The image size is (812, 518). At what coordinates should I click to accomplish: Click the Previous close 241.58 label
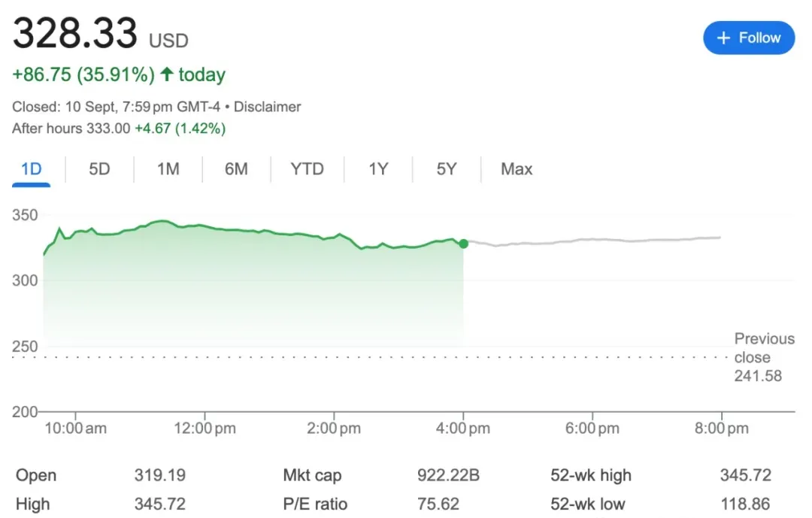(764, 357)
